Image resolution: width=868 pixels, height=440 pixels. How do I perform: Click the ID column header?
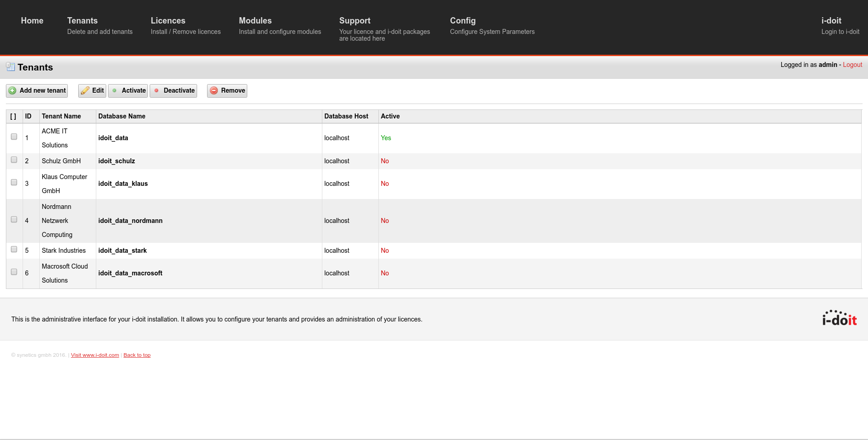coord(28,116)
